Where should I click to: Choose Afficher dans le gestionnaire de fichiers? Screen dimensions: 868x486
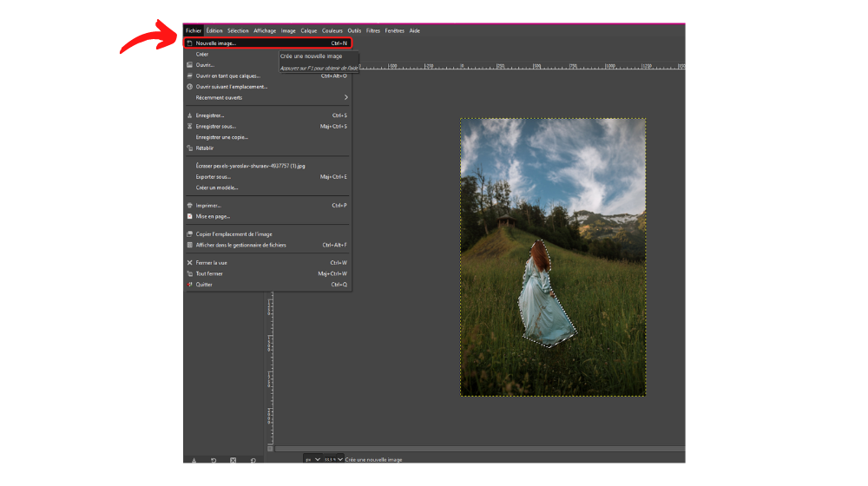pos(267,246)
